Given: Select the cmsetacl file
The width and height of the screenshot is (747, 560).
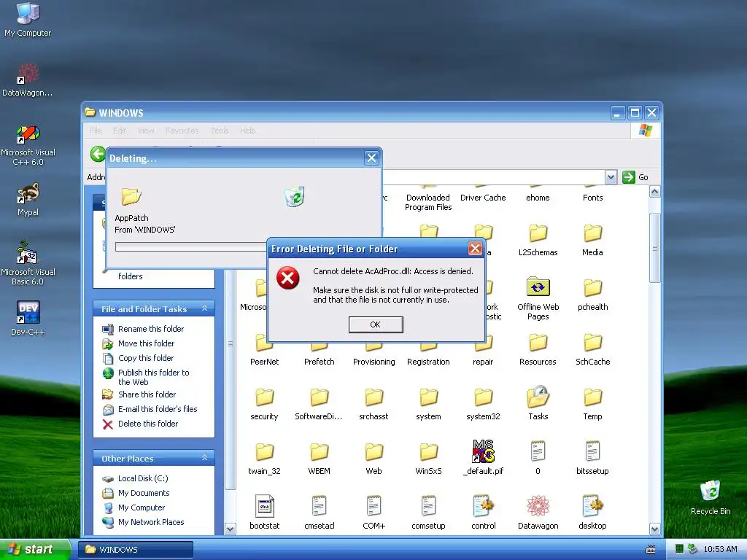Looking at the screenshot, I should pyautogui.click(x=320, y=512).
